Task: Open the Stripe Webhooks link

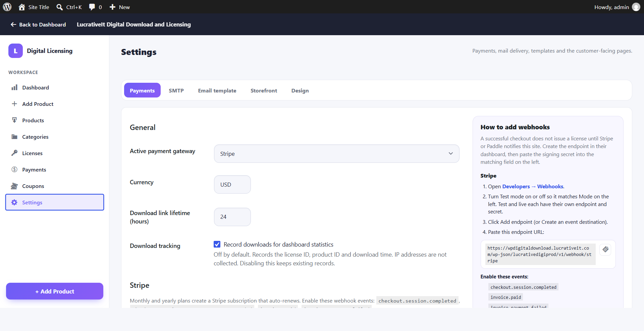Action: [x=550, y=187]
